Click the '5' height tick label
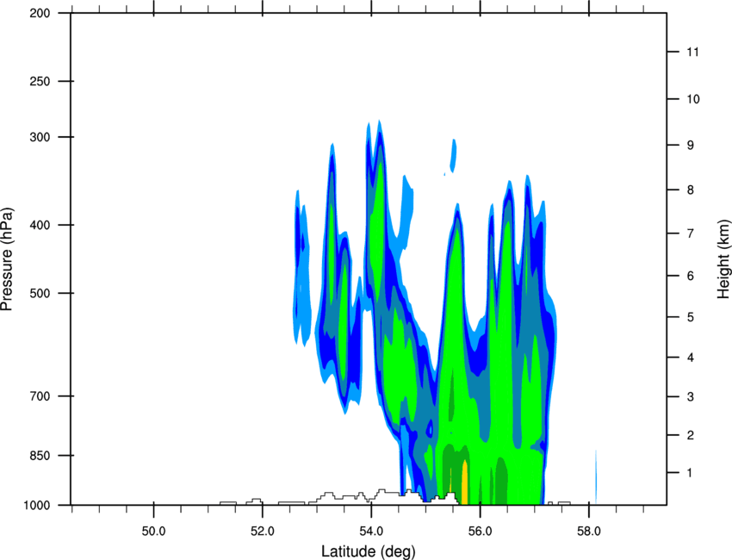The width and height of the screenshot is (732, 560). [x=691, y=318]
